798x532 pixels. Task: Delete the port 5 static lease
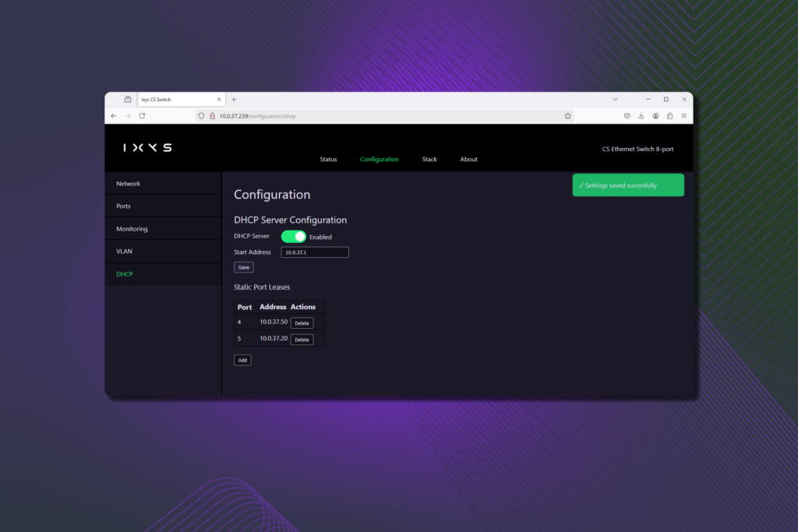click(302, 340)
